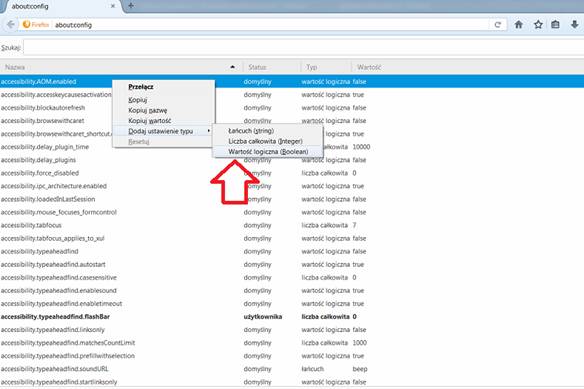The width and height of the screenshot is (584, 389).
Task: Choose Kopiuj in the context menu
Action: click(x=164, y=100)
